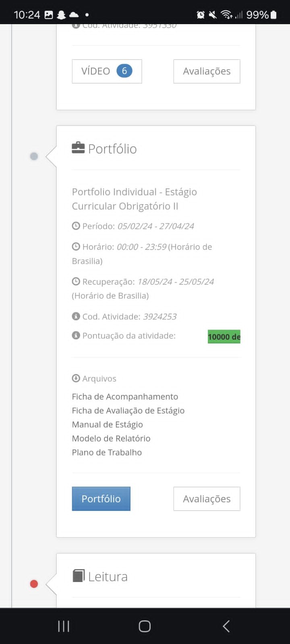The width and height of the screenshot is (290, 644).
Task: Download the Modelo de Relatório file
Action: pos(111,438)
